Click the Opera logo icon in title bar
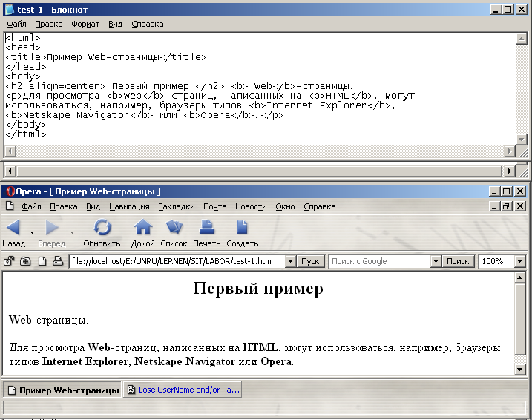 coord(10,191)
